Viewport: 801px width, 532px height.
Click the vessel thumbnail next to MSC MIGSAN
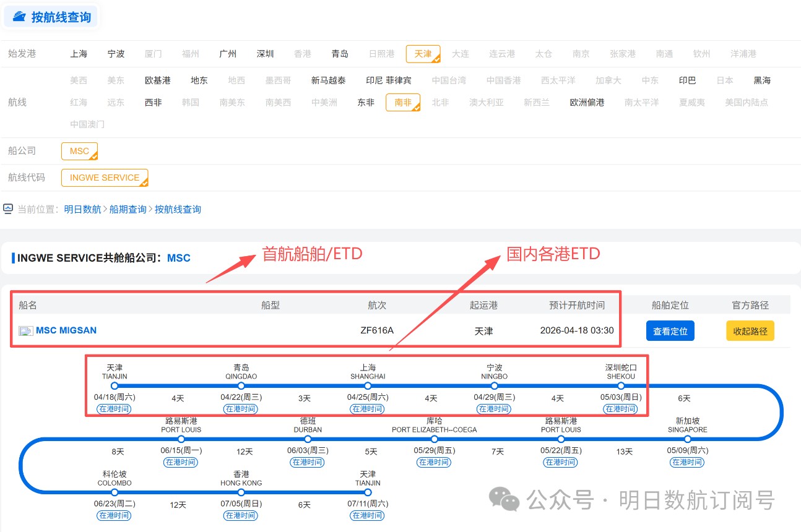[x=26, y=331]
